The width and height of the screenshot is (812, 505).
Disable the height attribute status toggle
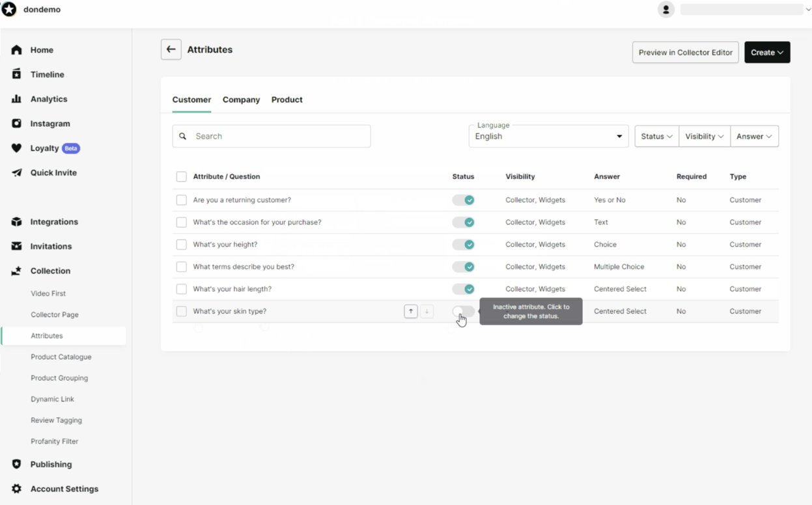click(464, 245)
